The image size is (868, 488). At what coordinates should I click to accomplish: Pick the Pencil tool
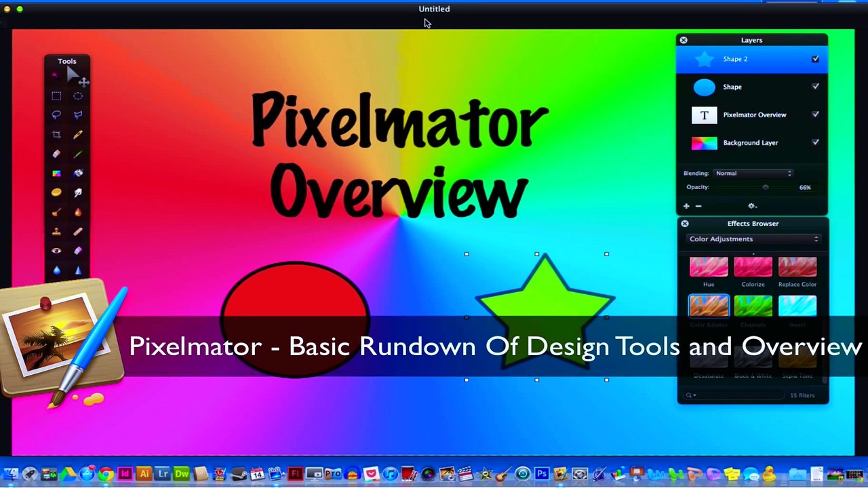(x=78, y=135)
